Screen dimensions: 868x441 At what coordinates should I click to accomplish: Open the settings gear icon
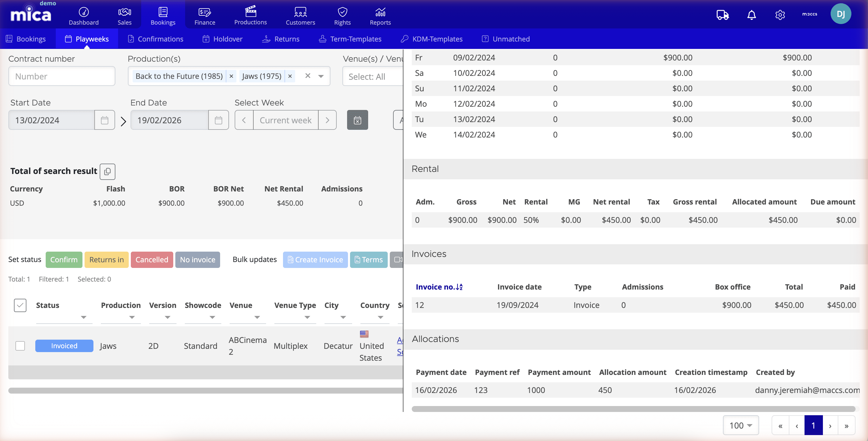[780, 15]
